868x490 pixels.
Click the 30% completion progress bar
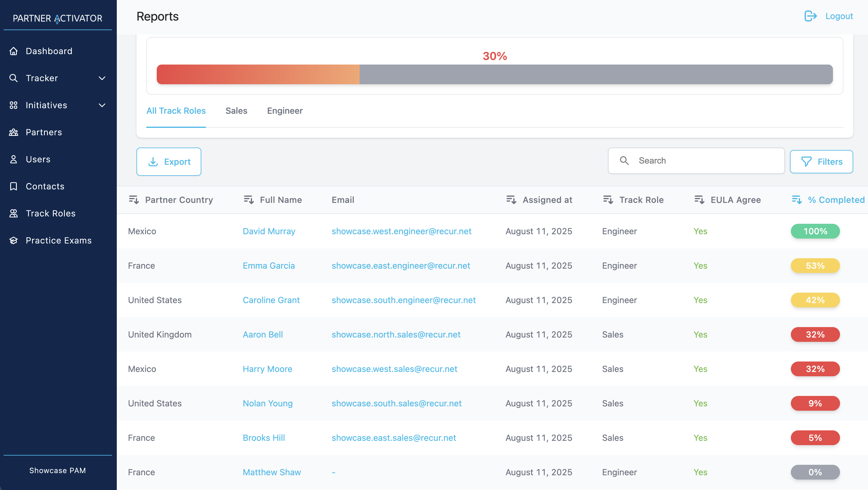[494, 74]
